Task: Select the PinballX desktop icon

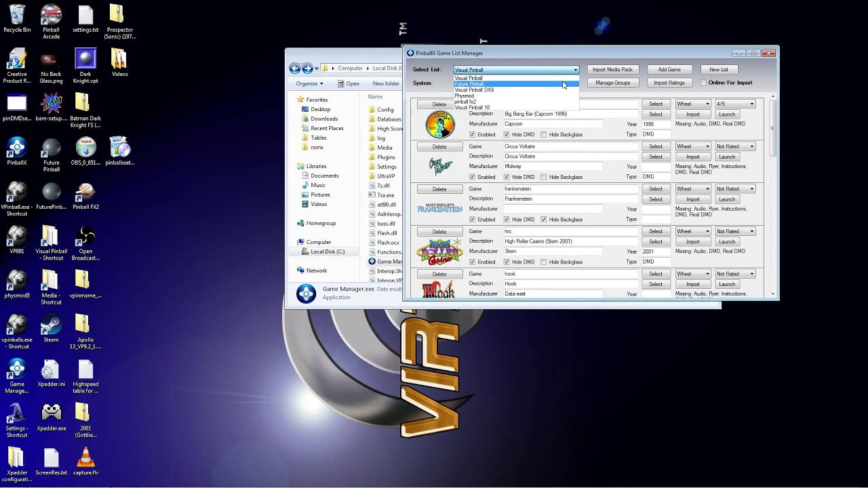Action: point(17,151)
